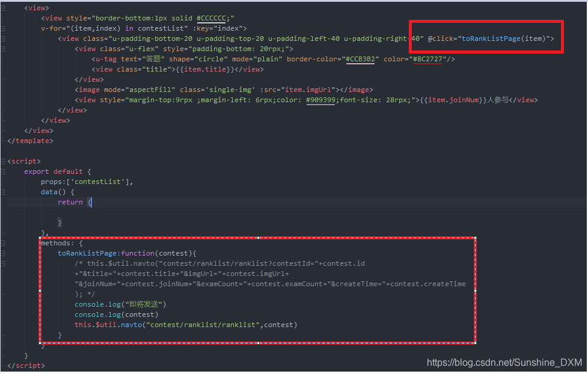Collapse the fold marker beside <script> tag
The height and width of the screenshot is (374, 588).
(x=2, y=161)
